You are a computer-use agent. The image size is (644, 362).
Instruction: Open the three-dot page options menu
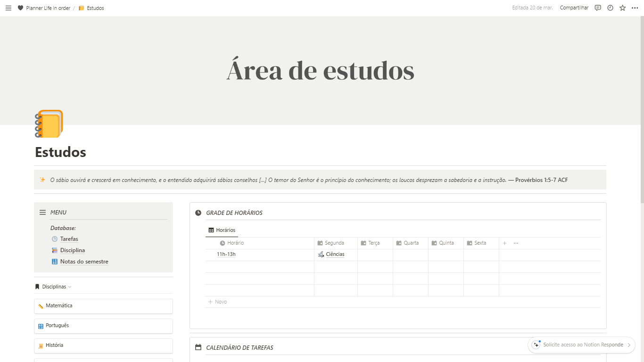635,8
